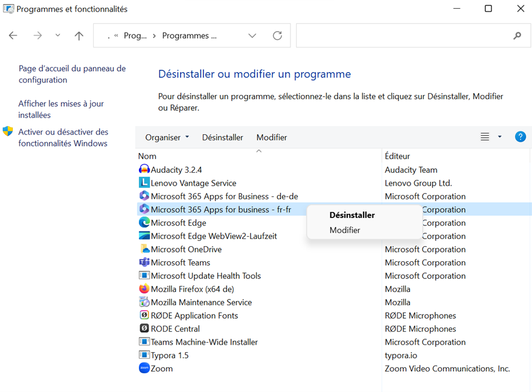The height and width of the screenshot is (392, 532).
Task: Refresh the programs list
Action: click(x=277, y=35)
